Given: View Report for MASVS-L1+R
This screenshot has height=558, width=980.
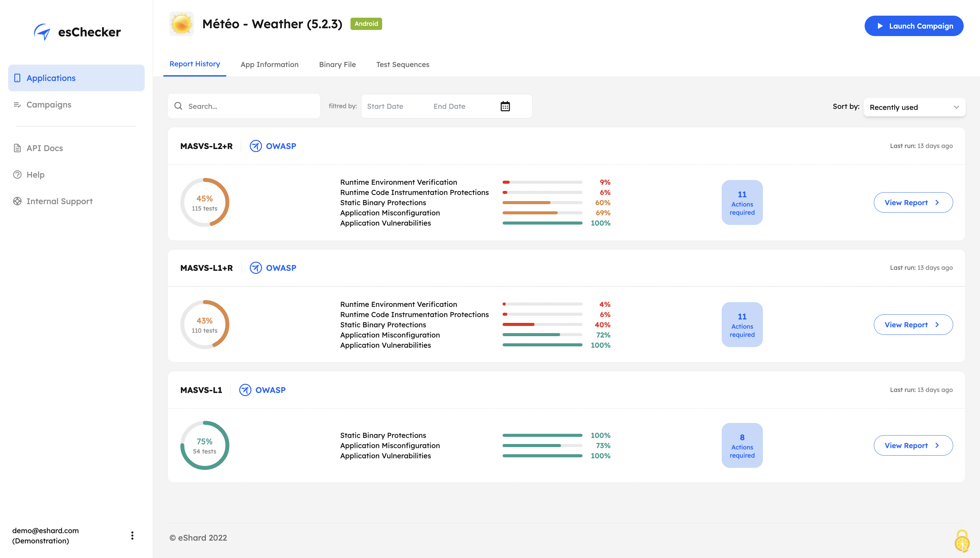Looking at the screenshot, I should click(x=913, y=325).
